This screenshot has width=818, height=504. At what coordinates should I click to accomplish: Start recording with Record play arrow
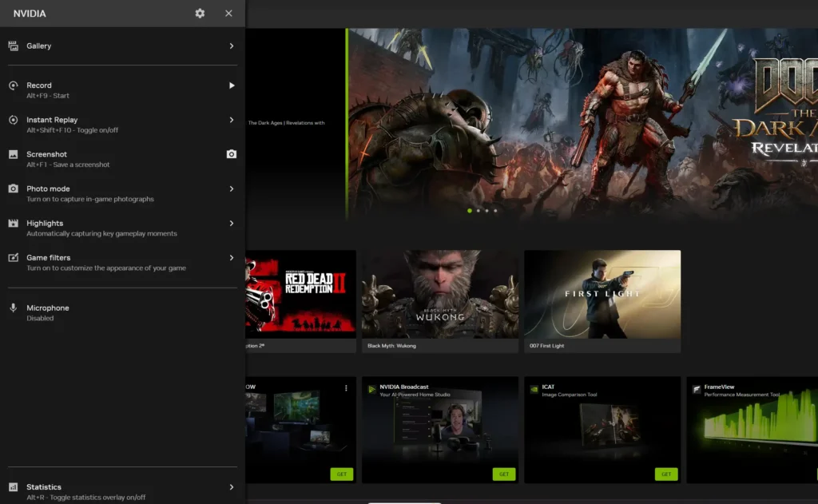click(232, 85)
